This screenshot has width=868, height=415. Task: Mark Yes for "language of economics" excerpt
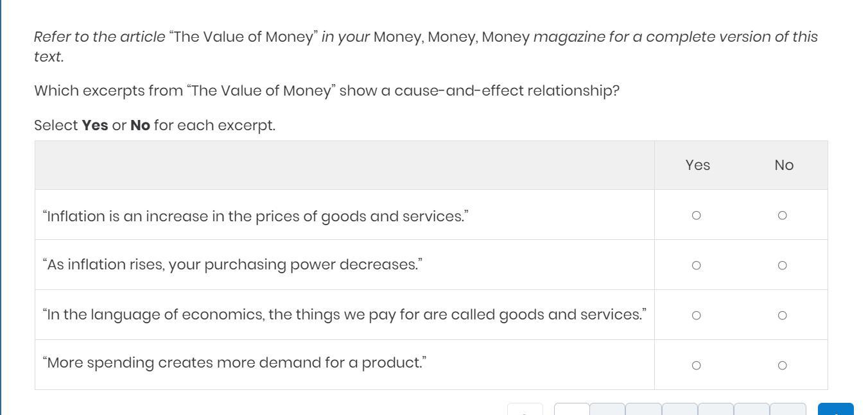point(697,316)
